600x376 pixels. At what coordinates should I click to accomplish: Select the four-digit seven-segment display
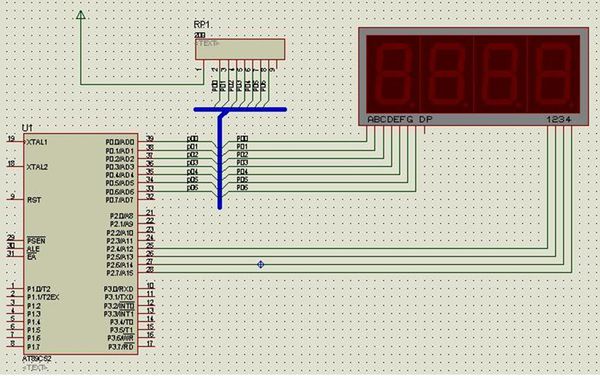[x=473, y=76]
